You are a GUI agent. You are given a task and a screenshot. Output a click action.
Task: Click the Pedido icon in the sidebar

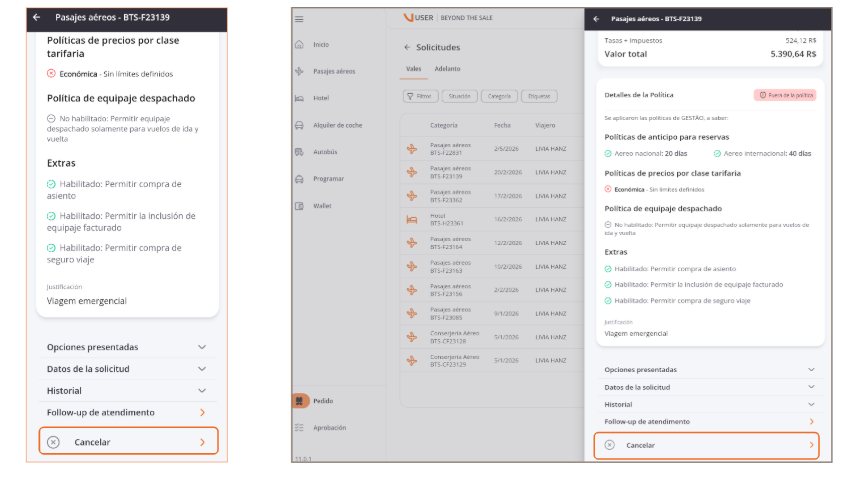pyautogui.click(x=300, y=400)
